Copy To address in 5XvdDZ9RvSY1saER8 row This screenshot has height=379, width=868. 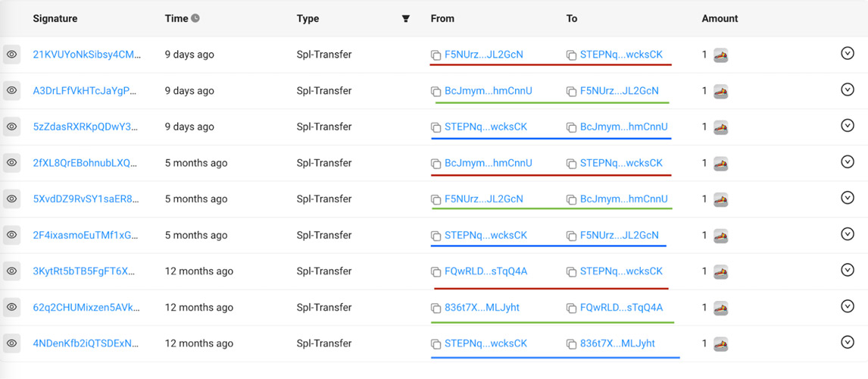[571, 199]
